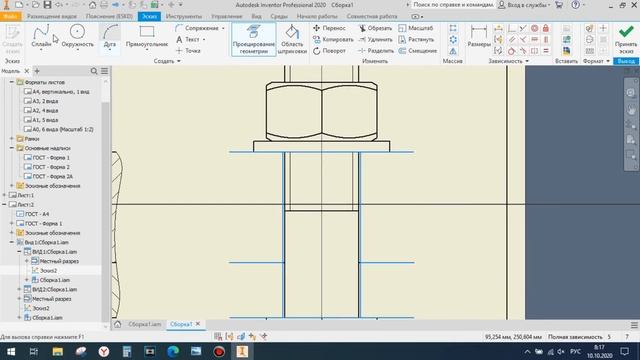The image size is (640, 360).
Task: Switch to Инструменты ribbon tab
Action: coord(184,16)
